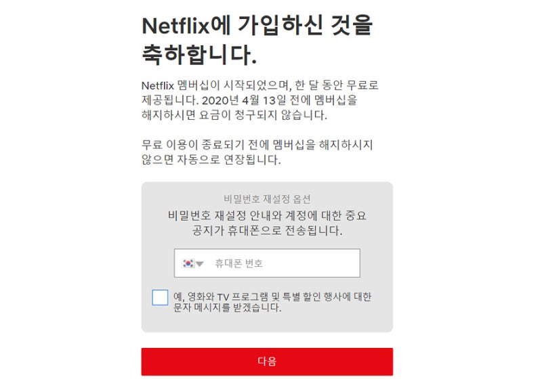Screen dimensions: 542x392
Task: Click the first paragraph line Netflix 멤버십이 시작되었으며
Action: 260,85
